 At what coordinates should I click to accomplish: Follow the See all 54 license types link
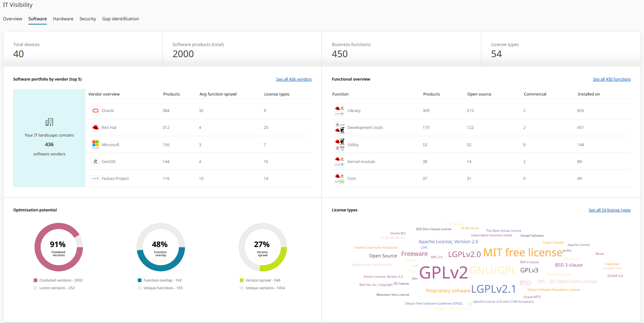(x=609, y=210)
